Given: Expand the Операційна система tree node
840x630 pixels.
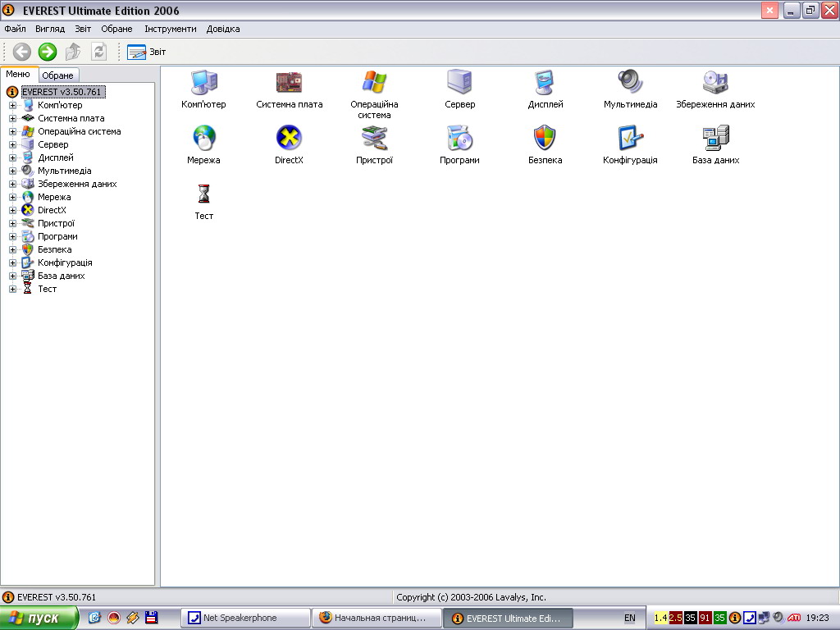Looking at the screenshot, I should [x=12, y=132].
